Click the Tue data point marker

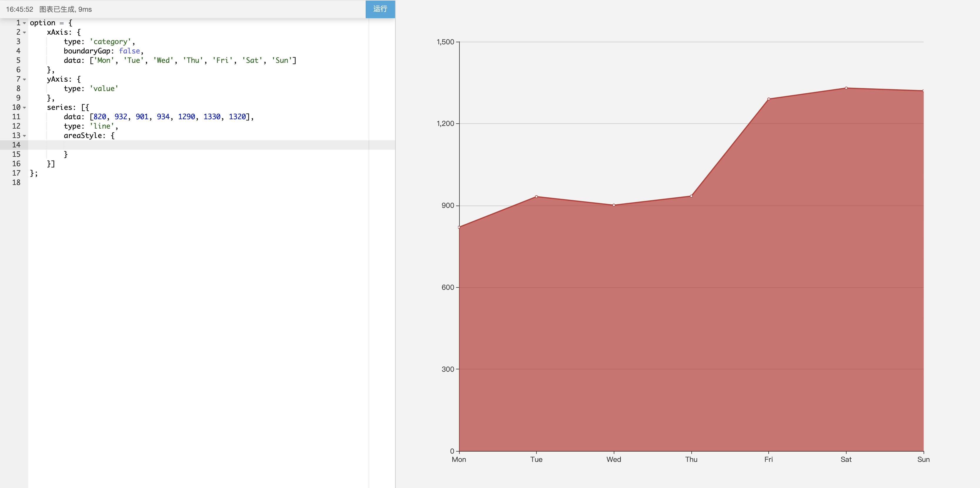coord(536,196)
